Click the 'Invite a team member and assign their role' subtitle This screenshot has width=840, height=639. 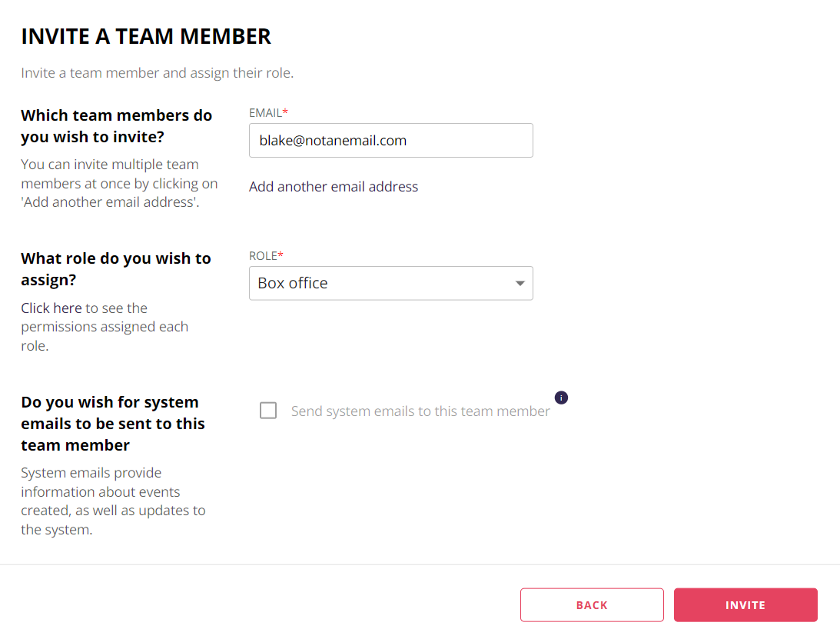pos(157,73)
